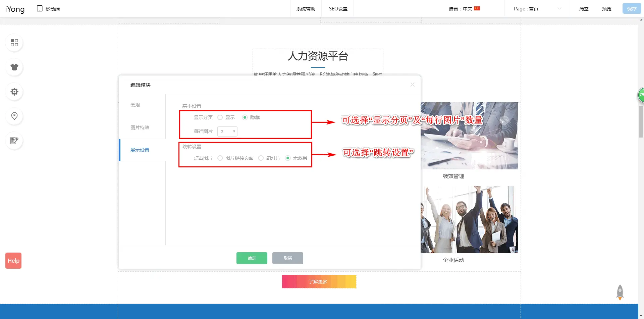The width and height of the screenshot is (644, 319).
Task: Select the 图片链接页面 radio option
Action: click(220, 158)
